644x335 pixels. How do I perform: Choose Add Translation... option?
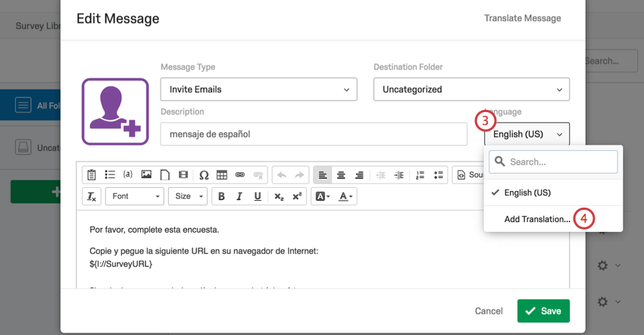tap(537, 219)
